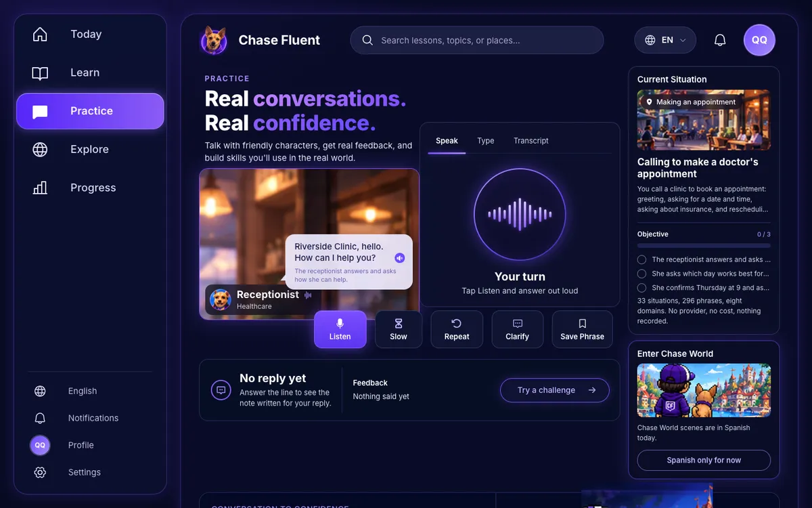Image resolution: width=812 pixels, height=508 pixels.
Task: Click the 'Enter Chase World' heading
Action: pyautogui.click(x=675, y=354)
